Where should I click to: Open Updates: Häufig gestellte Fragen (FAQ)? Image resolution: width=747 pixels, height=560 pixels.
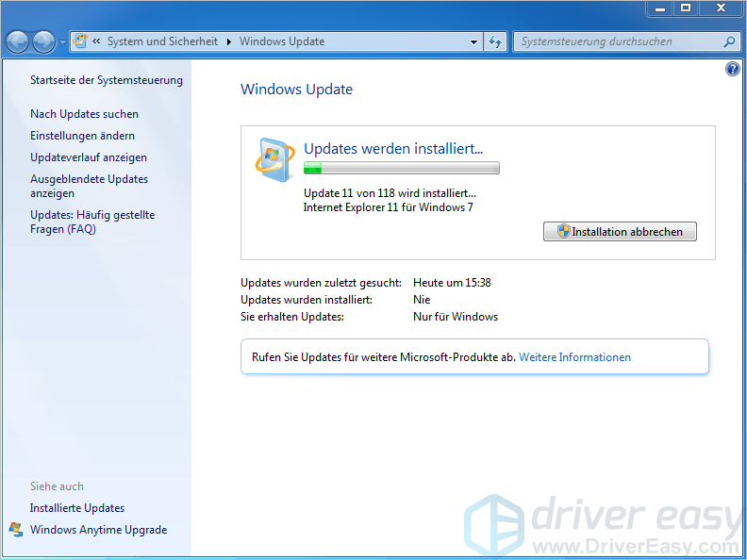(92, 222)
